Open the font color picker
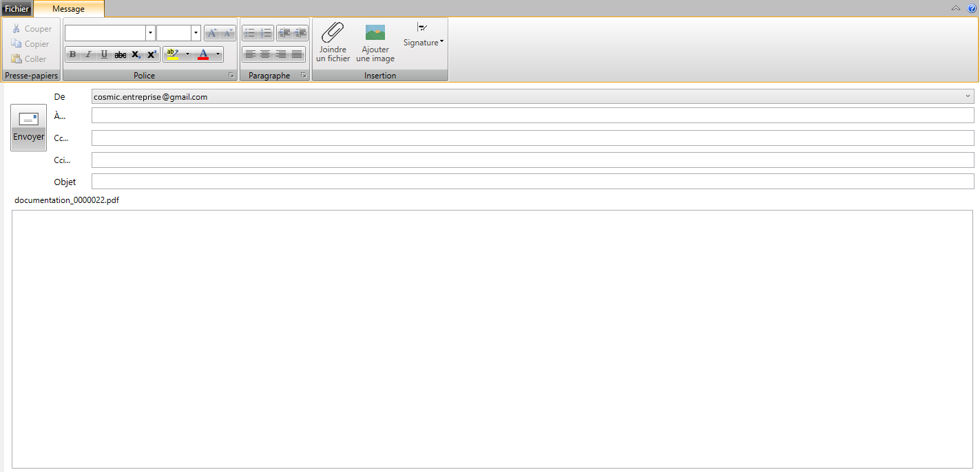The image size is (980, 472). pyautogui.click(x=204, y=54)
